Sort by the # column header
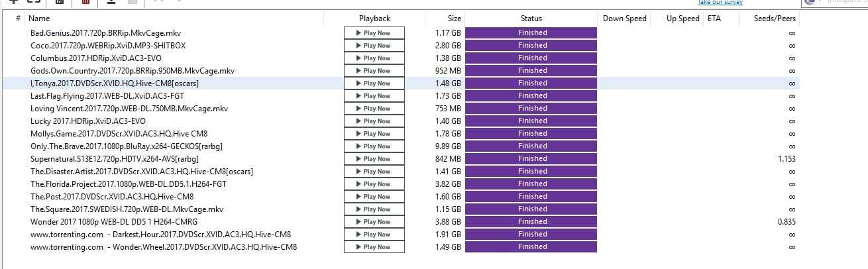This screenshot has width=868, height=269. tap(18, 19)
